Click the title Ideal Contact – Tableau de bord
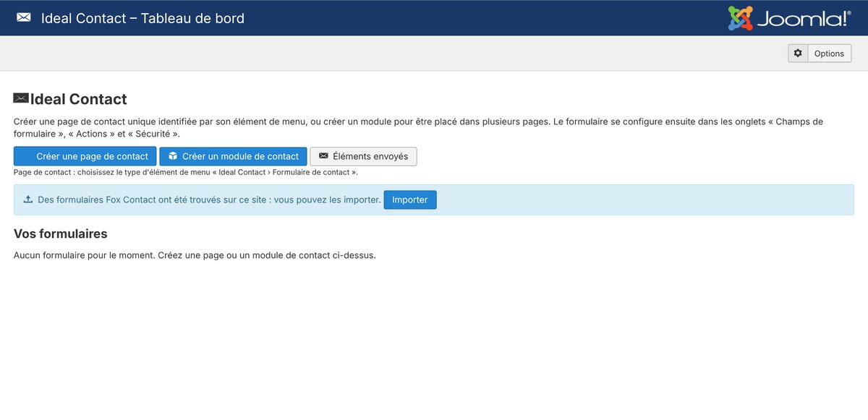 coord(142,18)
